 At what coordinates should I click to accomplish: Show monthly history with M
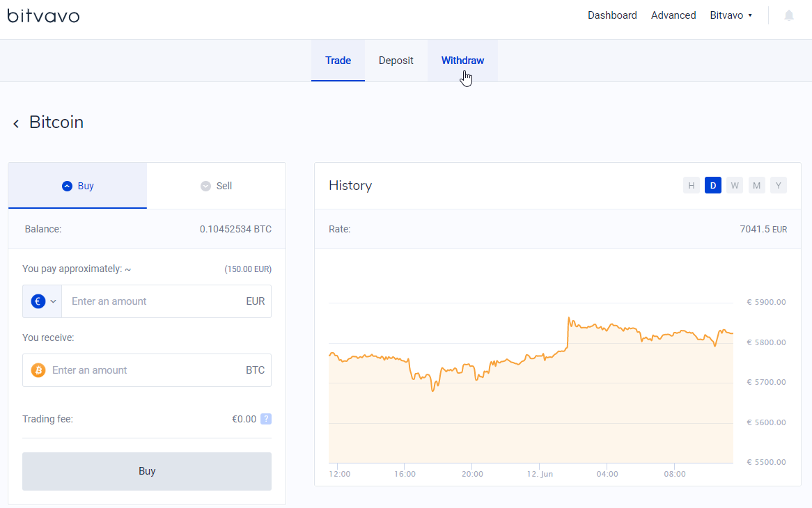756,185
